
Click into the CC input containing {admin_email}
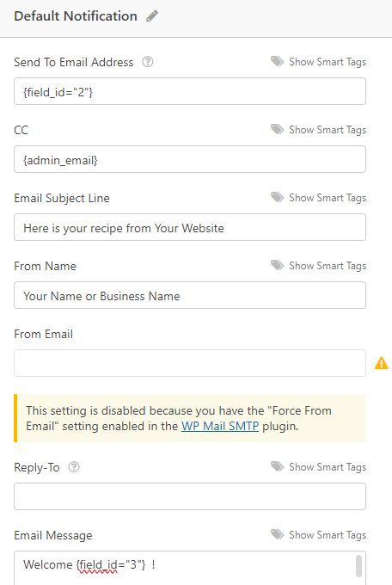pos(190,159)
